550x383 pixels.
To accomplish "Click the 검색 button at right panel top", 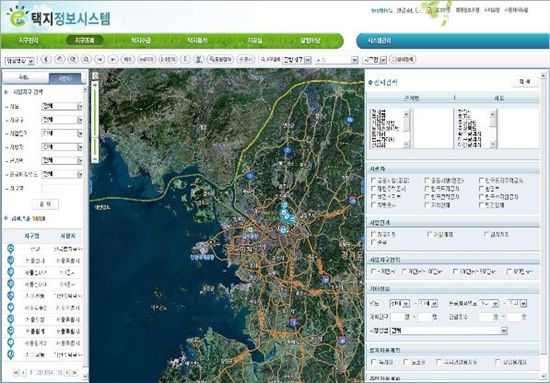I will [x=525, y=82].
